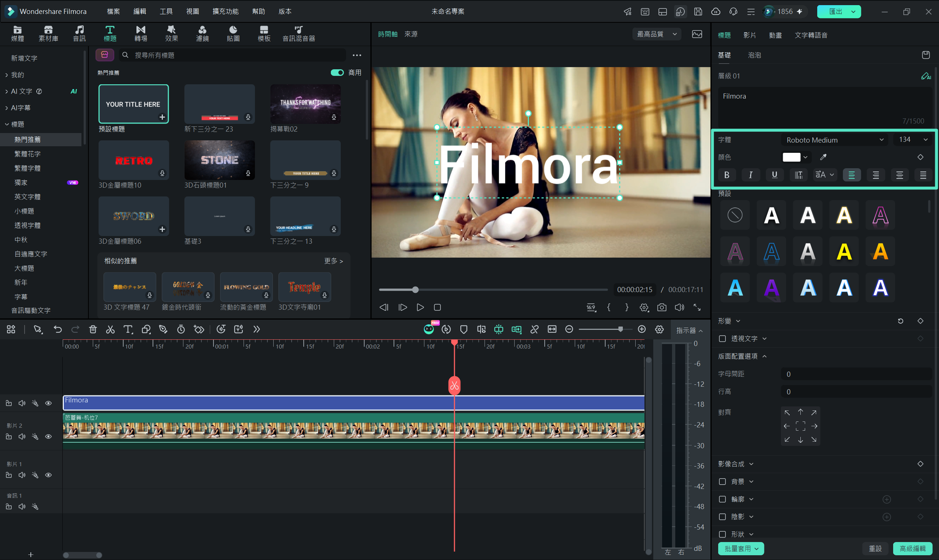Screen dimensions: 939x560
Task: Click the 匯出 export button
Action: [838, 11]
